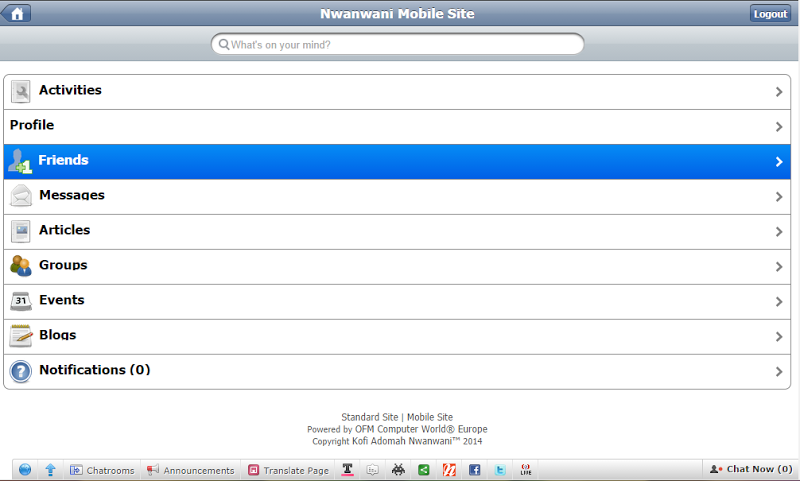Expand the Activities chevron arrow
Screen dimensions: 800x481
pyautogui.click(x=779, y=92)
